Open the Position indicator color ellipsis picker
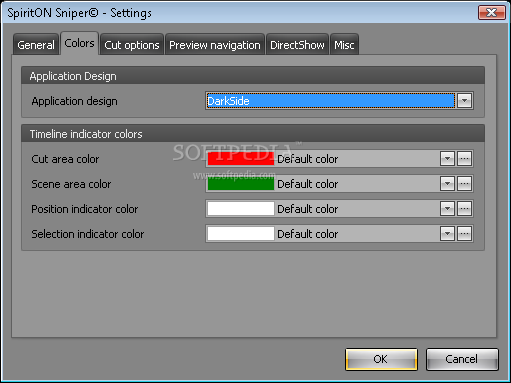Image resolution: width=511 pixels, height=383 pixels. click(464, 209)
